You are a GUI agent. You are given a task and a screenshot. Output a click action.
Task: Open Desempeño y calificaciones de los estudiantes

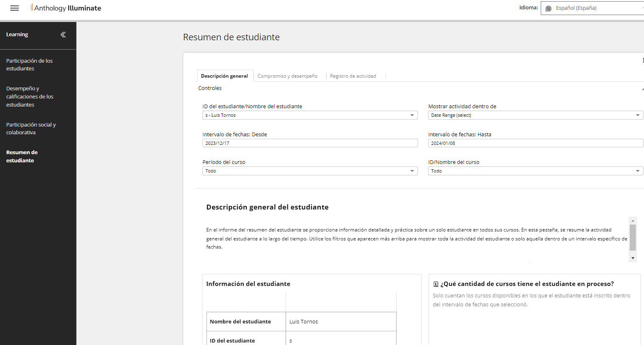coord(30,96)
